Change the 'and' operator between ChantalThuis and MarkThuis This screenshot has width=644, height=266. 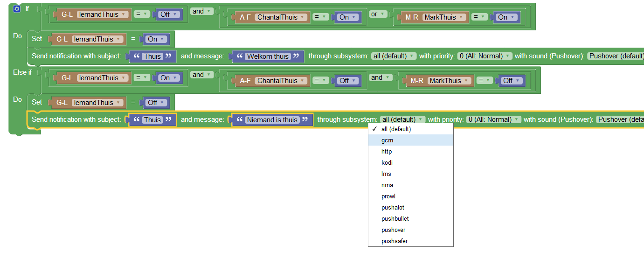381,77
